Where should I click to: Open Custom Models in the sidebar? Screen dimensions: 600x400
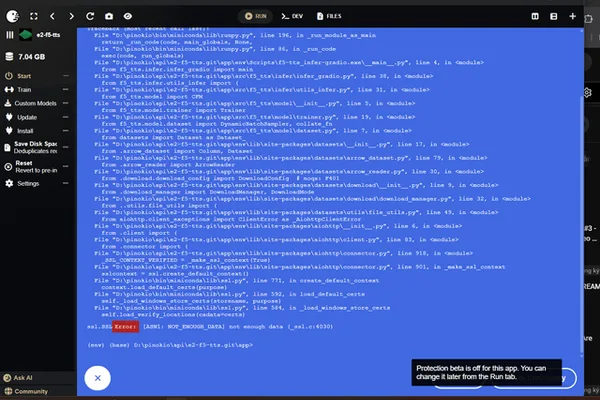[x=35, y=103]
